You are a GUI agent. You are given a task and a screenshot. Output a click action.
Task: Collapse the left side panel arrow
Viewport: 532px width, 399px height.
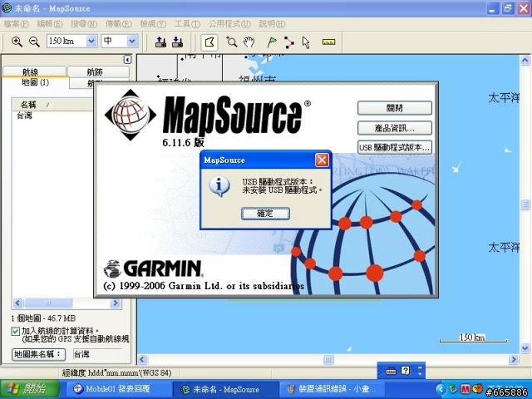[x=127, y=60]
